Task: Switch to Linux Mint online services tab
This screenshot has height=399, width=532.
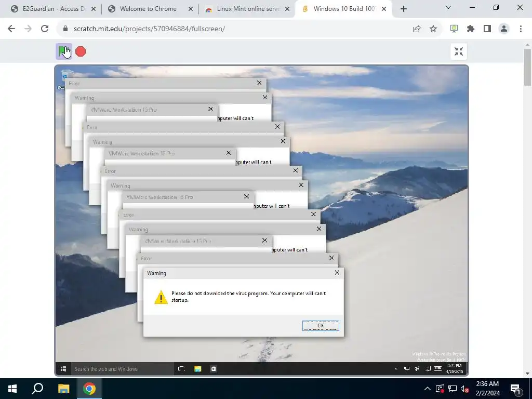Action: (x=248, y=9)
